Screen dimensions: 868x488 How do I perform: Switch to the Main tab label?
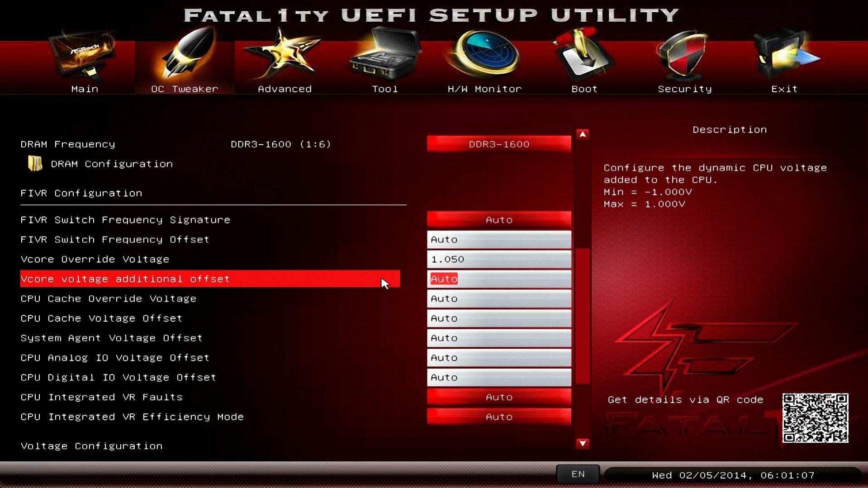pos(85,89)
